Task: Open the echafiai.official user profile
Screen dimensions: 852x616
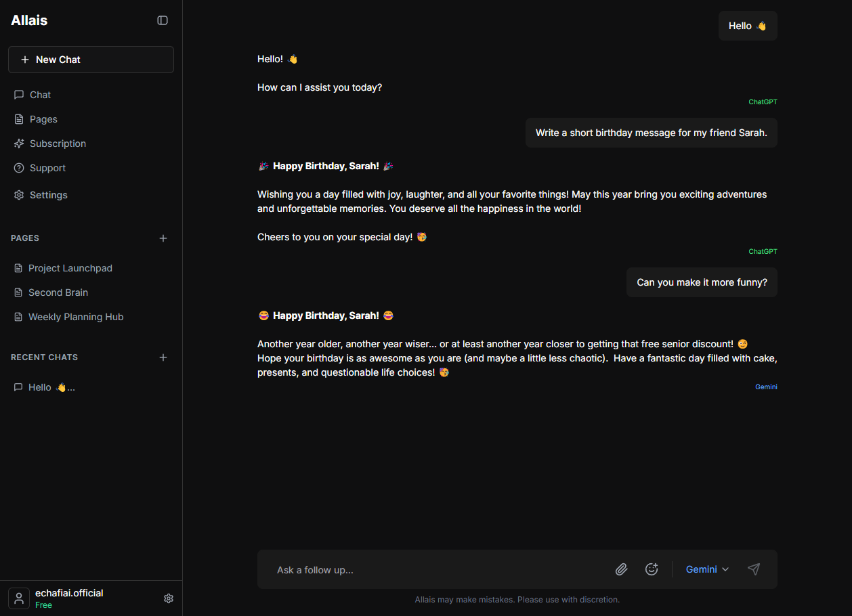Action: pyautogui.click(x=68, y=598)
